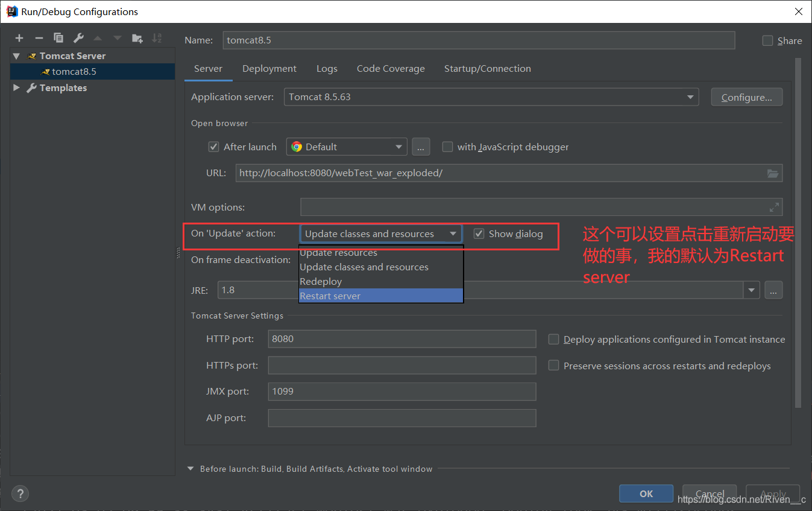Choose Update classes and resources list option
The height and width of the screenshot is (511, 812).
pyautogui.click(x=381, y=267)
